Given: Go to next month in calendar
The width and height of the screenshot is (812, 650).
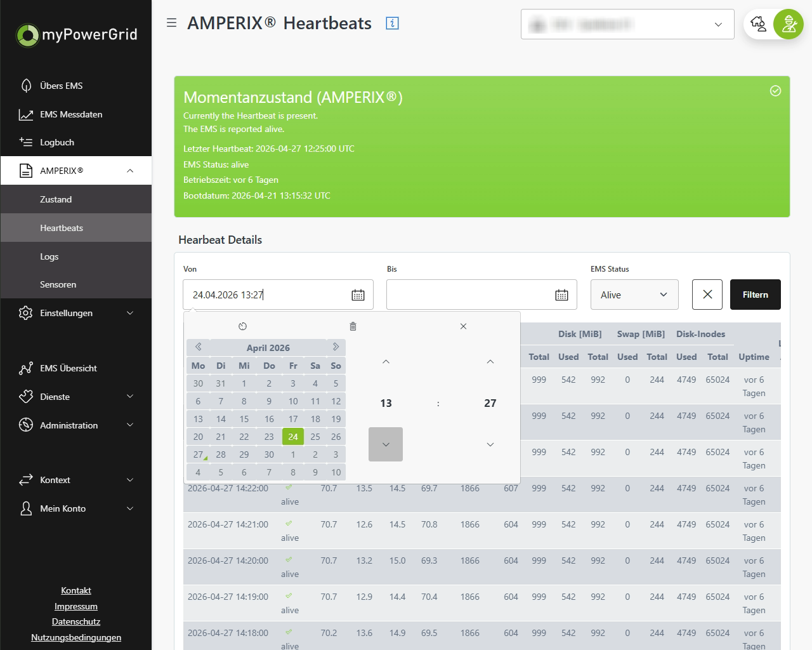Looking at the screenshot, I should 336,347.
